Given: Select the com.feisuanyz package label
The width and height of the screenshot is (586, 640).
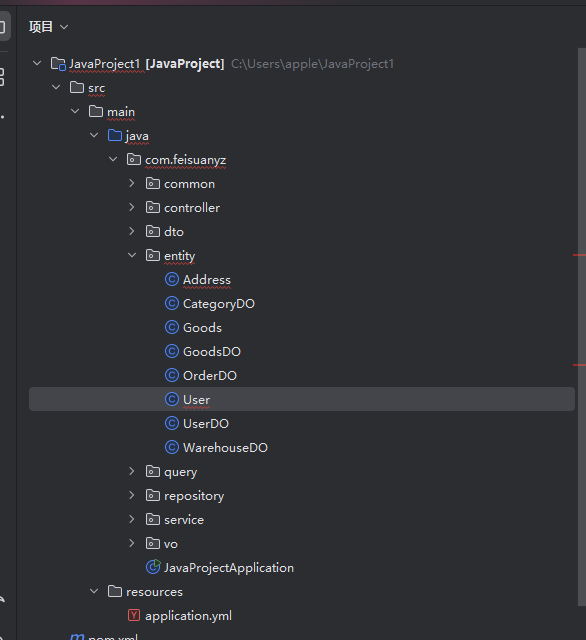Looking at the screenshot, I should pyautogui.click(x=185, y=160).
